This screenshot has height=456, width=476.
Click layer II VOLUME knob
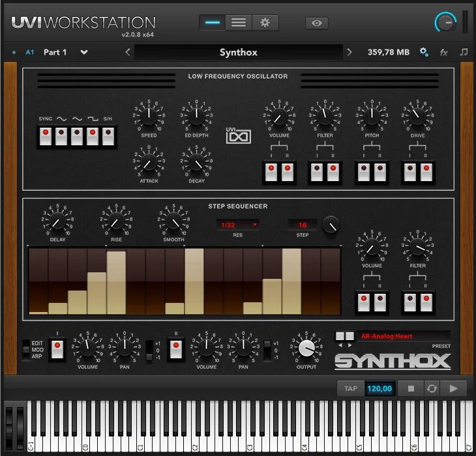click(x=206, y=347)
